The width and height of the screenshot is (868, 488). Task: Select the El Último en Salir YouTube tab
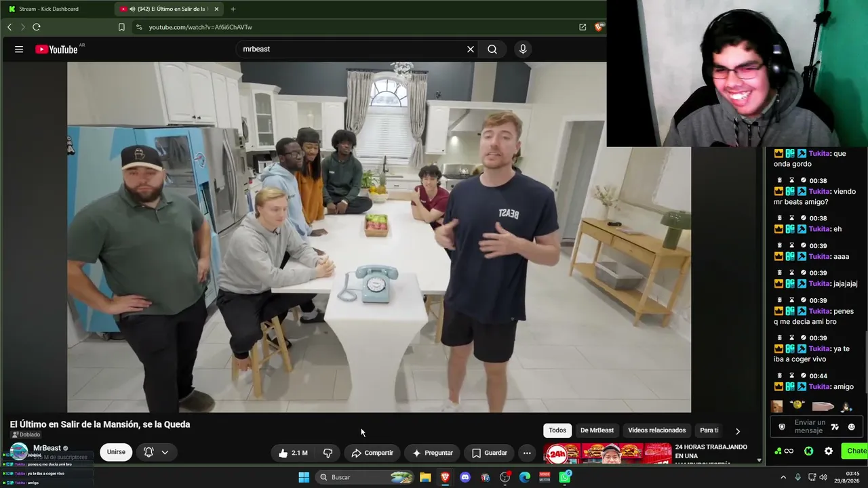tap(170, 9)
